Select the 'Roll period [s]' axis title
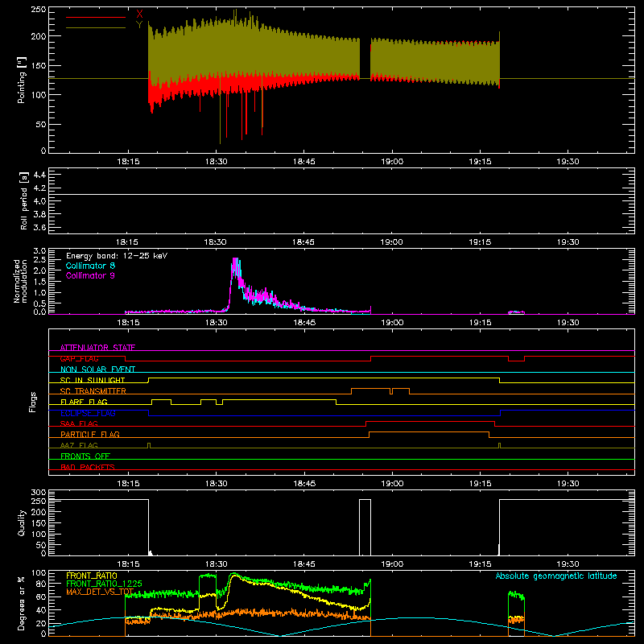This screenshot has width=644, height=644. [24, 200]
